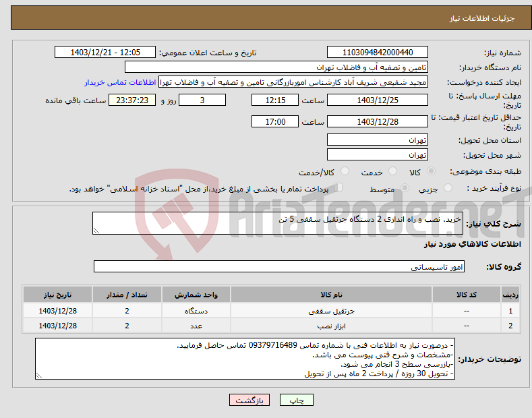This screenshot has height=418, width=532.
Task: Click the date cell in جرثقیل سقفی row
Action: [x=58, y=311]
